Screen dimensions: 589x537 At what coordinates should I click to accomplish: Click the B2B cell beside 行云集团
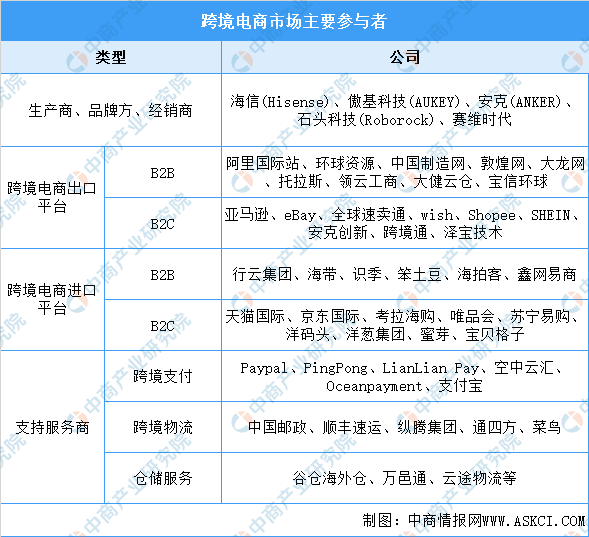pyautogui.click(x=163, y=275)
